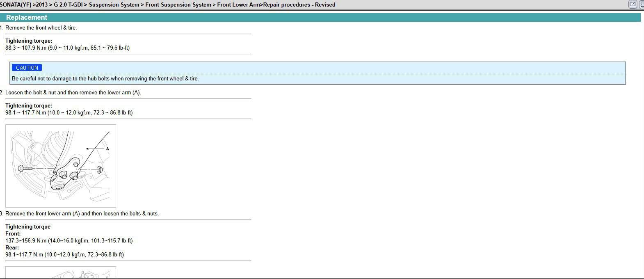This screenshot has width=644, height=279.
Task: Click the partially visible diagram at bottom
Action: (61, 273)
